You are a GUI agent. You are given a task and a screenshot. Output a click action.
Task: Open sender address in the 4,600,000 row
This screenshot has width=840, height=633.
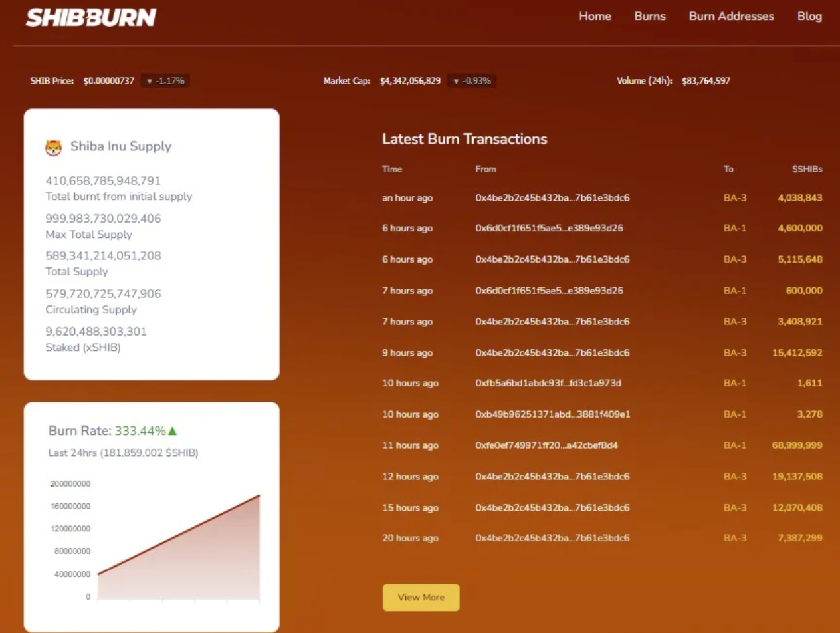tap(549, 228)
